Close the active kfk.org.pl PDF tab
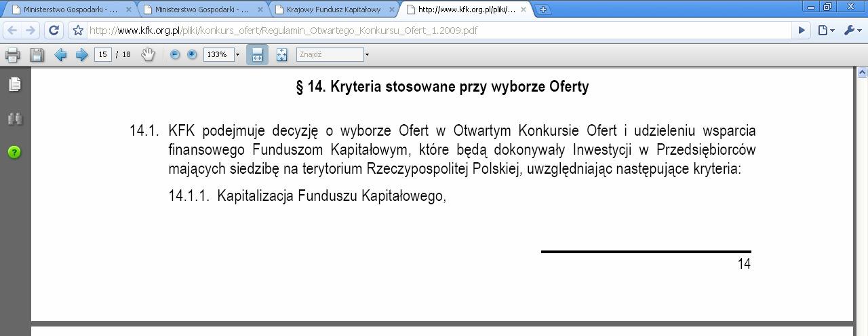Screen dimensions: 868x336 pos(524,10)
